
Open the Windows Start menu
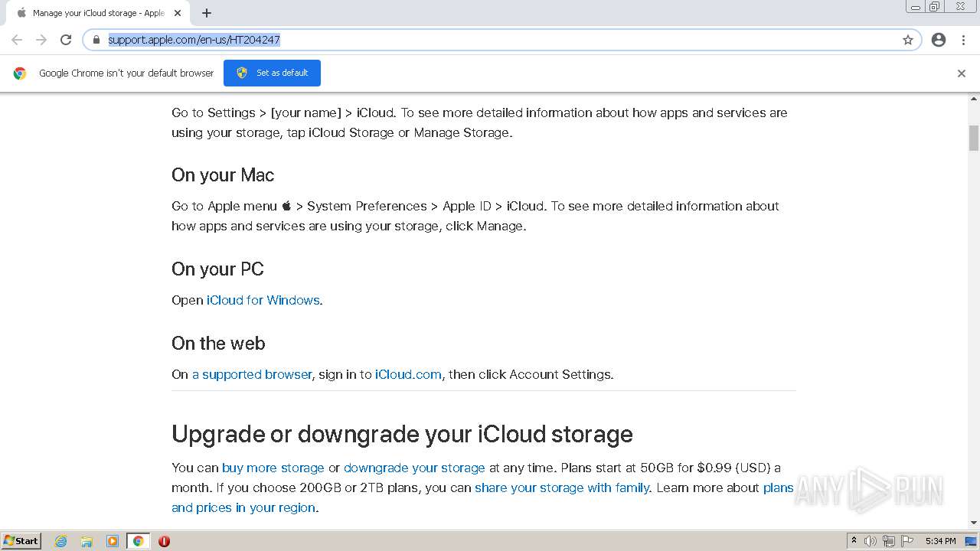[21, 540]
